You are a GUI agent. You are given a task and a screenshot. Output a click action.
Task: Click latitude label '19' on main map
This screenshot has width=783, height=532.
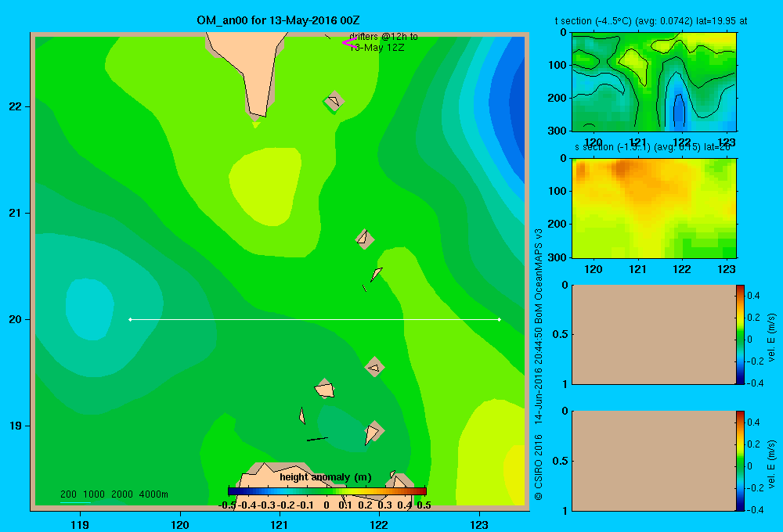pos(15,426)
